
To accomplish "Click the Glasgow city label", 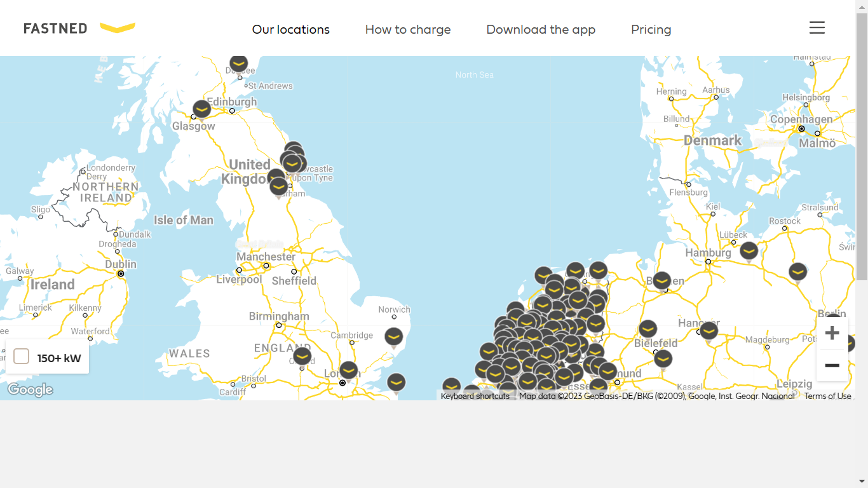I will click(x=194, y=126).
